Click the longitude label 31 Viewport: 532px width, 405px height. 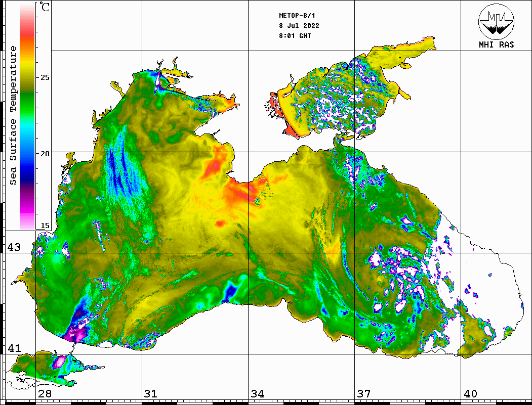point(151,394)
